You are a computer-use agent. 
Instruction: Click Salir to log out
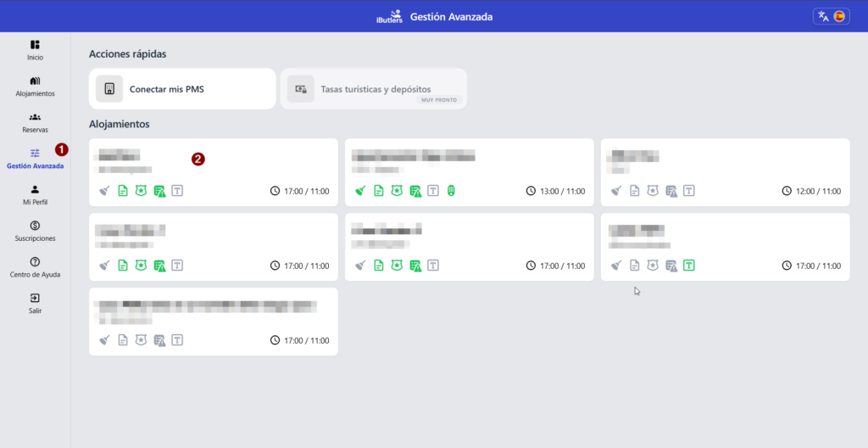[35, 304]
